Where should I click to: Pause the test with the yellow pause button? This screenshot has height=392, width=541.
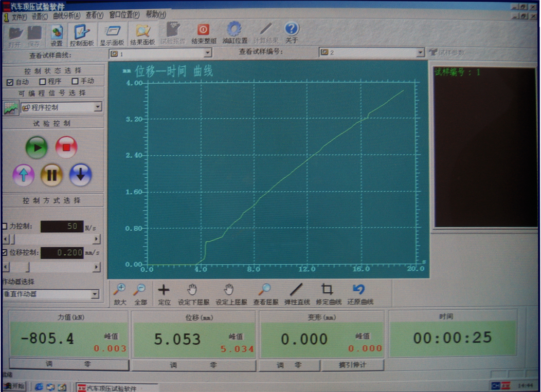51,175
